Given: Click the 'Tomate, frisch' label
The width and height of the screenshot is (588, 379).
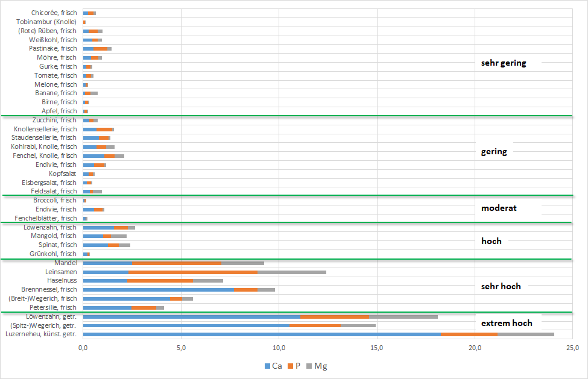Looking at the screenshot, I should 55,76.
